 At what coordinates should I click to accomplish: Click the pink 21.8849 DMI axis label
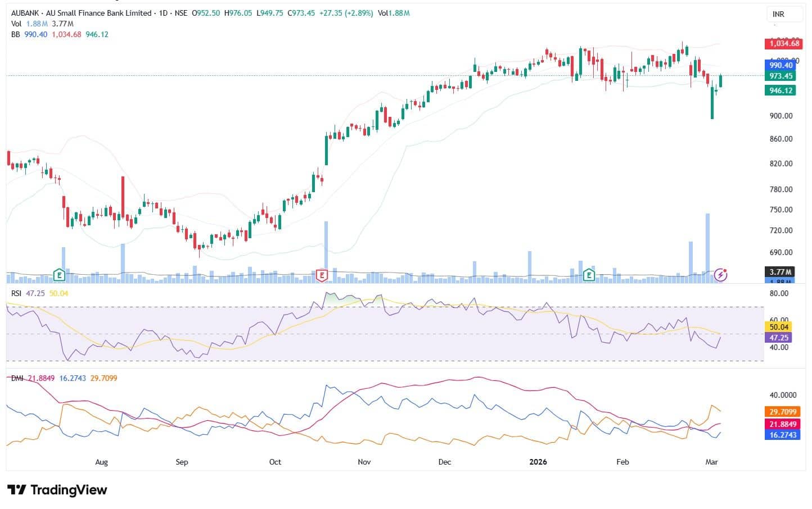pyautogui.click(x=784, y=424)
